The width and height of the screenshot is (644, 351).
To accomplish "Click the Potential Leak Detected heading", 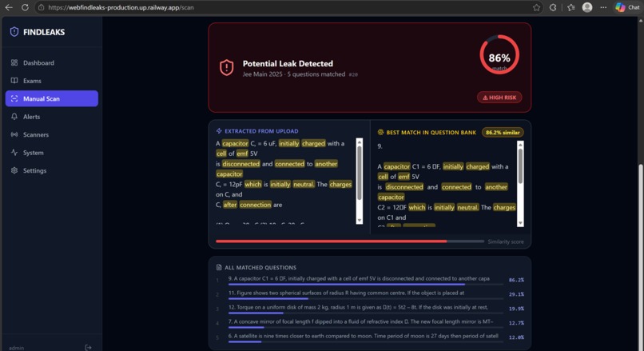I will [x=288, y=64].
